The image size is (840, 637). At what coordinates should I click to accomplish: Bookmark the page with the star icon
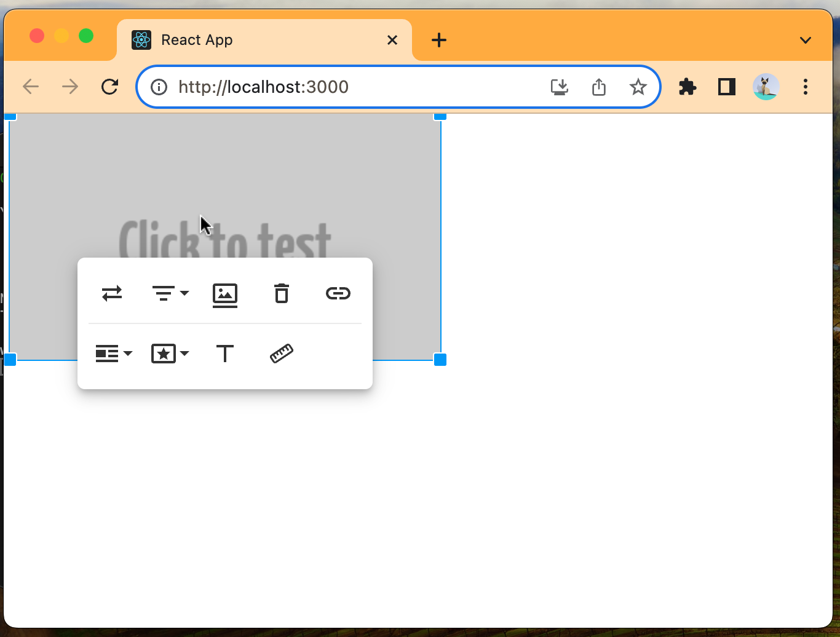coord(638,87)
